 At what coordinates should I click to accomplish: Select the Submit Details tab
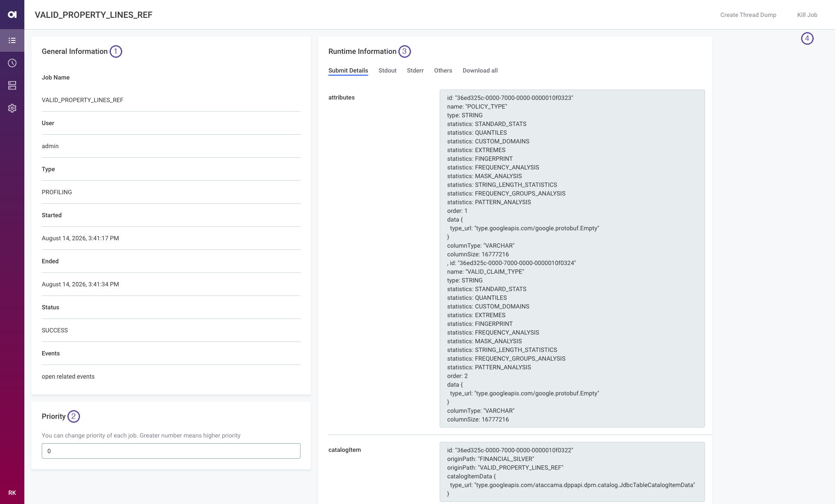tap(348, 70)
